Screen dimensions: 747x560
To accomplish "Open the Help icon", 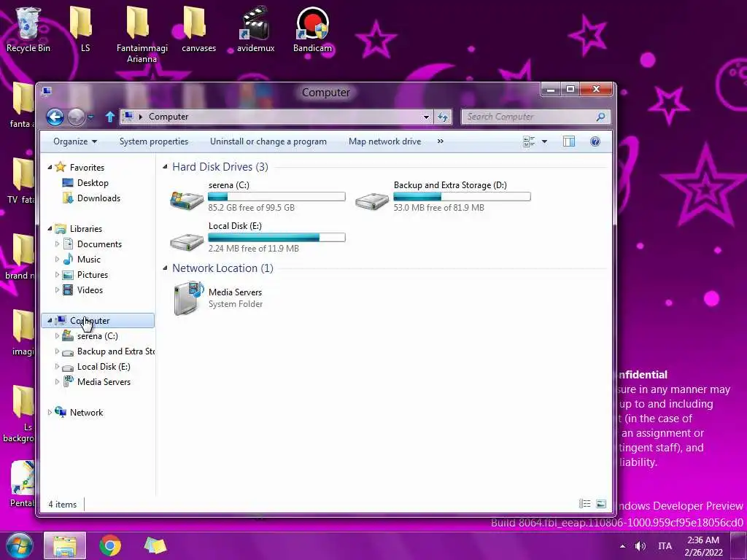I will (x=595, y=141).
